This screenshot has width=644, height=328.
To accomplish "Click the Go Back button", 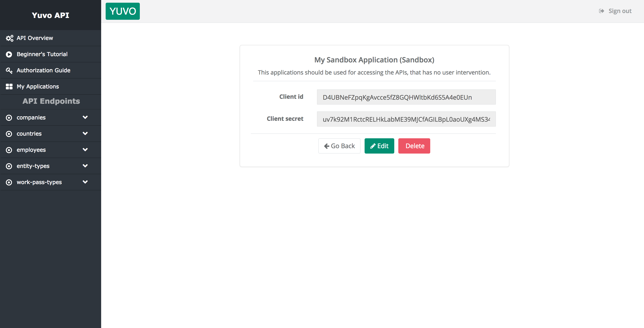I will tap(340, 146).
